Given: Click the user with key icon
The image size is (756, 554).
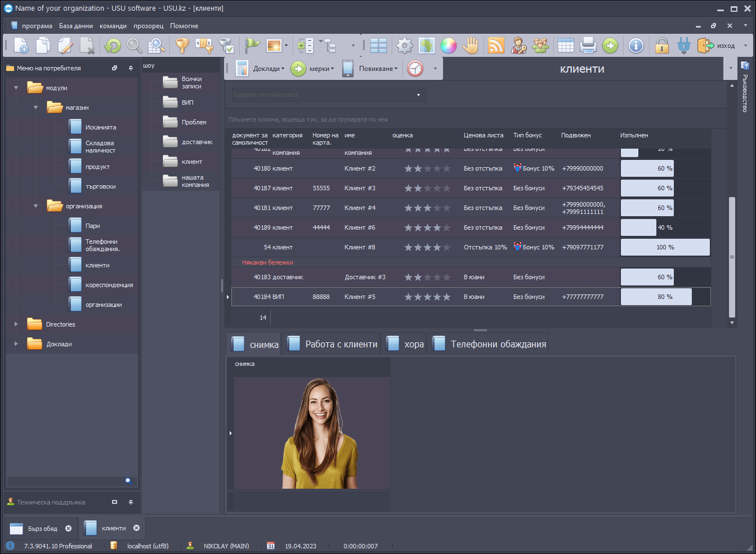Looking at the screenshot, I should tap(518, 46).
